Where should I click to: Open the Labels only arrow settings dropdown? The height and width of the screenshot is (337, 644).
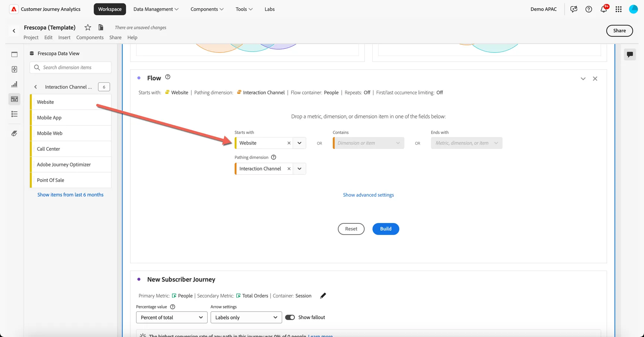click(x=246, y=317)
